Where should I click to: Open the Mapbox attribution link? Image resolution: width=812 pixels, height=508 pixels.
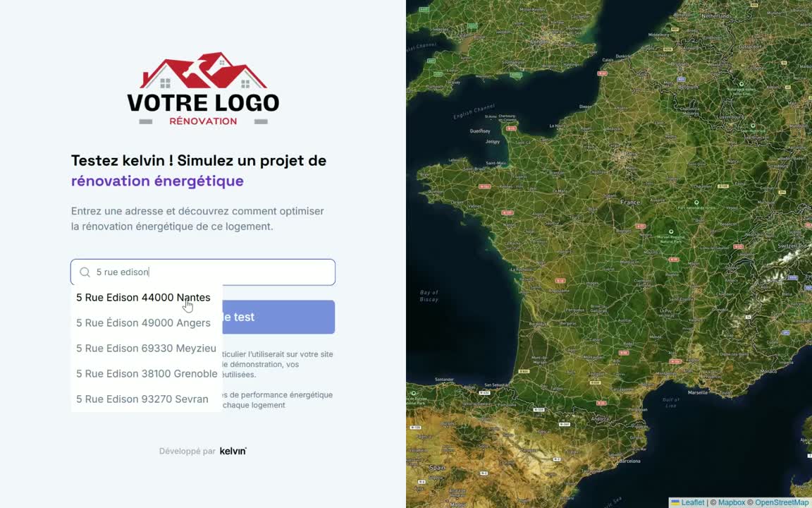click(x=731, y=503)
